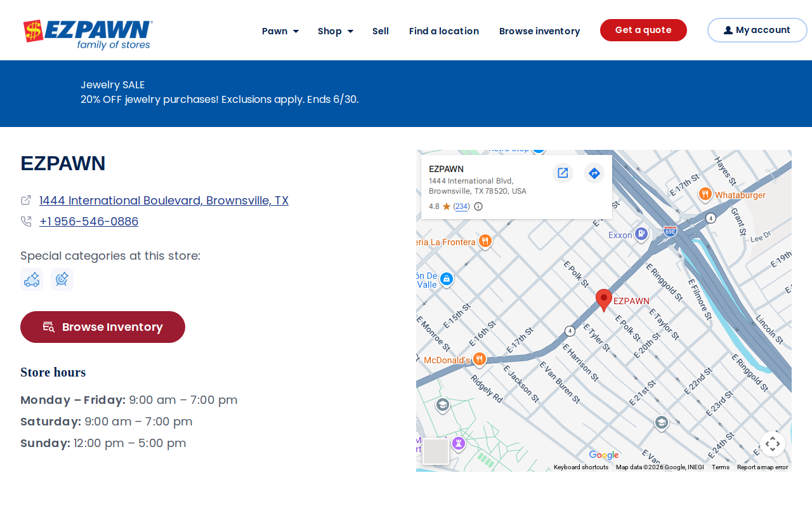The height and width of the screenshot is (508, 812).
Task: Expand the Shop dropdown menu
Action: [x=336, y=31]
